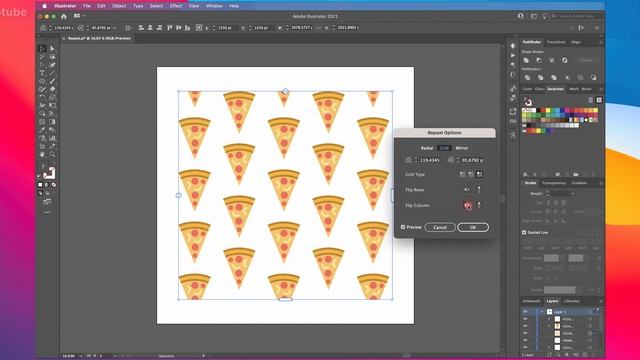
Task: Switch to the Gradient panel tab
Action: coord(579,183)
